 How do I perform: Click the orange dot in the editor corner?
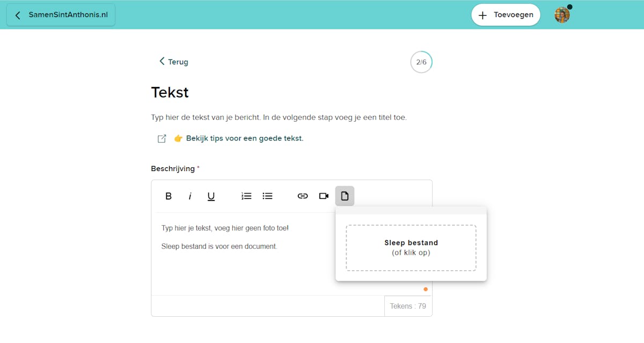click(426, 289)
